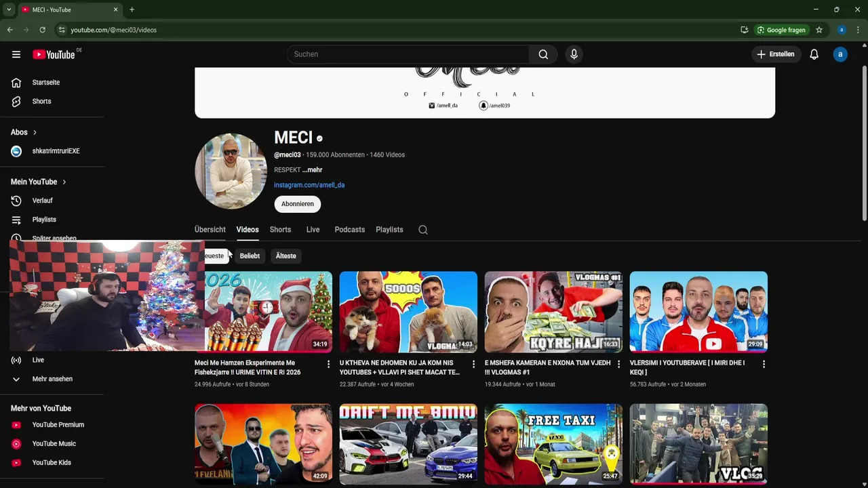868x488 pixels.
Task: Switch to the Live channel tab
Action: click(313, 230)
